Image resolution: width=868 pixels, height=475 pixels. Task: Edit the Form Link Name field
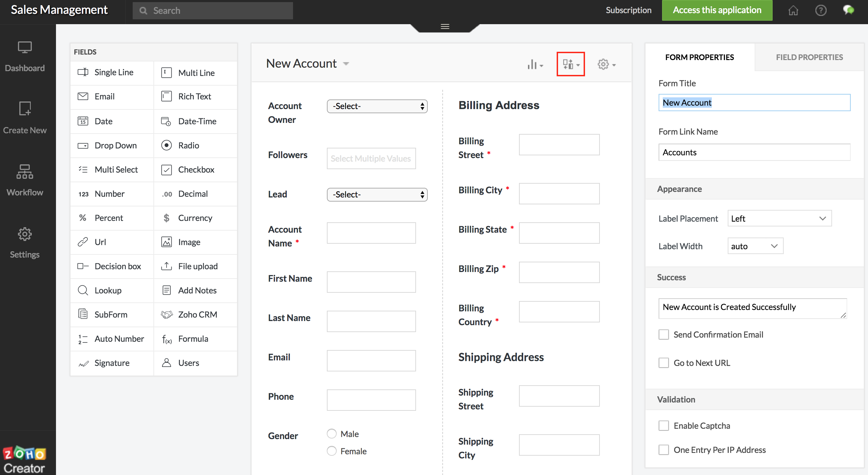point(754,152)
